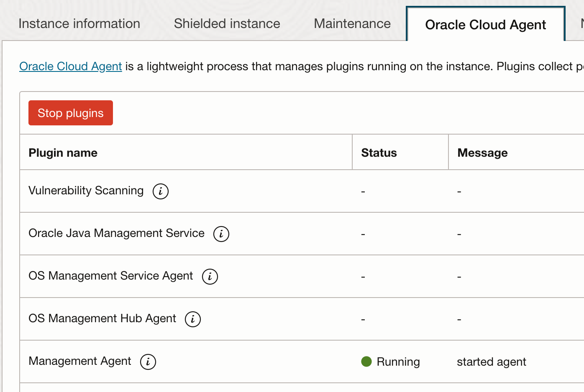Switch to Instance information tab
The width and height of the screenshot is (584, 392).
(x=79, y=24)
